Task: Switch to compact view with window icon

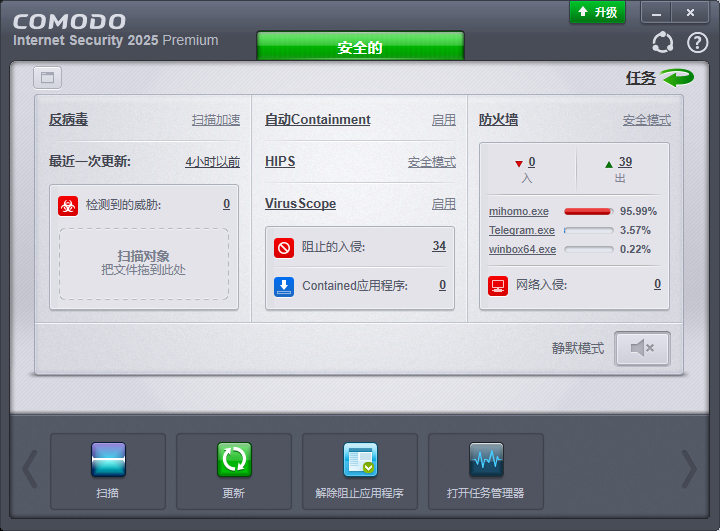Action: pos(47,77)
